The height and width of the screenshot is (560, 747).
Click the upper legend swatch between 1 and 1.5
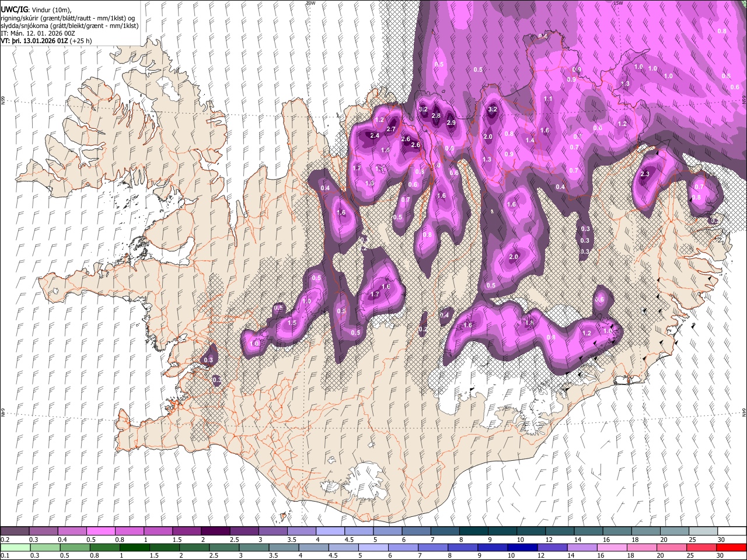click(158, 531)
